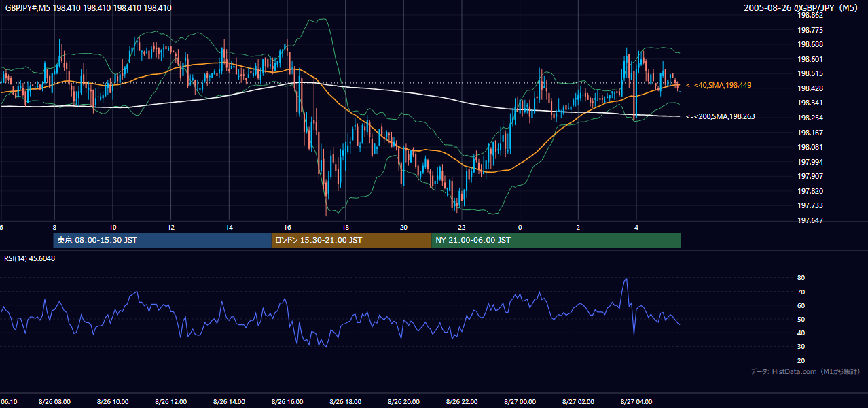Click hour marker 10 under the price chart
868x408 pixels.
(x=113, y=227)
